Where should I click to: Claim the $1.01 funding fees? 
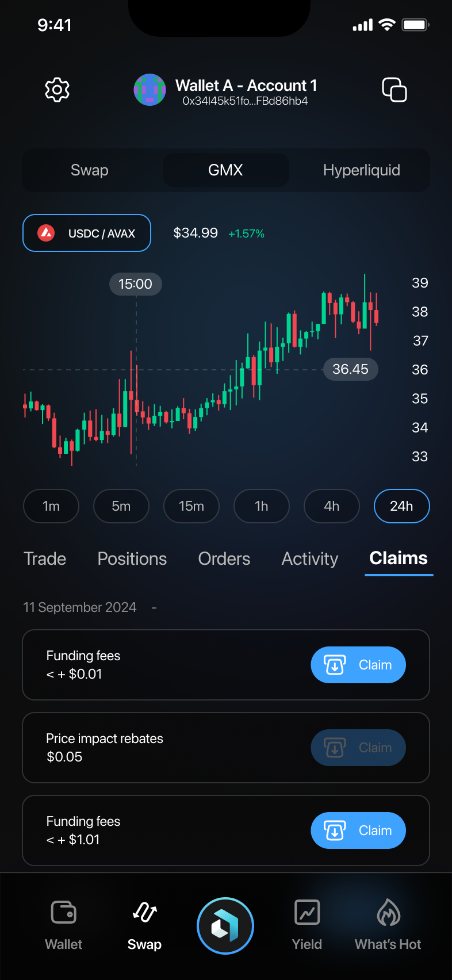(358, 830)
